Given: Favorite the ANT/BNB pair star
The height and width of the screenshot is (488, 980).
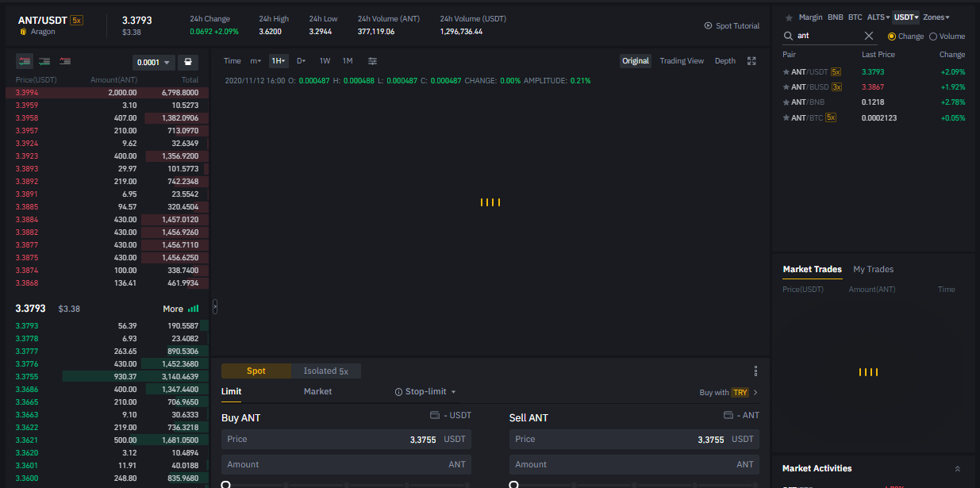Looking at the screenshot, I should click(x=786, y=102).
